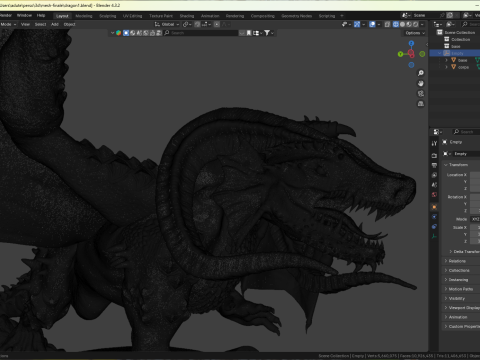480x360 pixels.
Task: Open the Object Constraints properties tab icon
Action: (434, 226)
